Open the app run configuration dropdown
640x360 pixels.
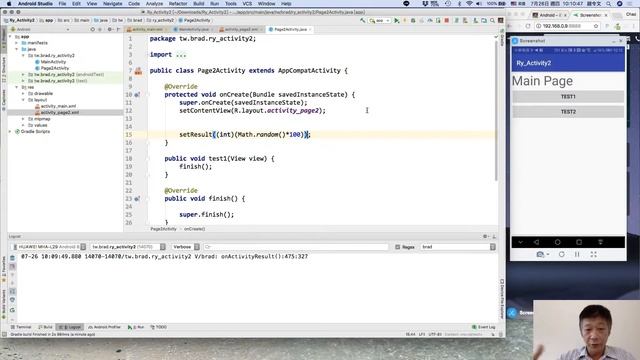coord(379,20)
